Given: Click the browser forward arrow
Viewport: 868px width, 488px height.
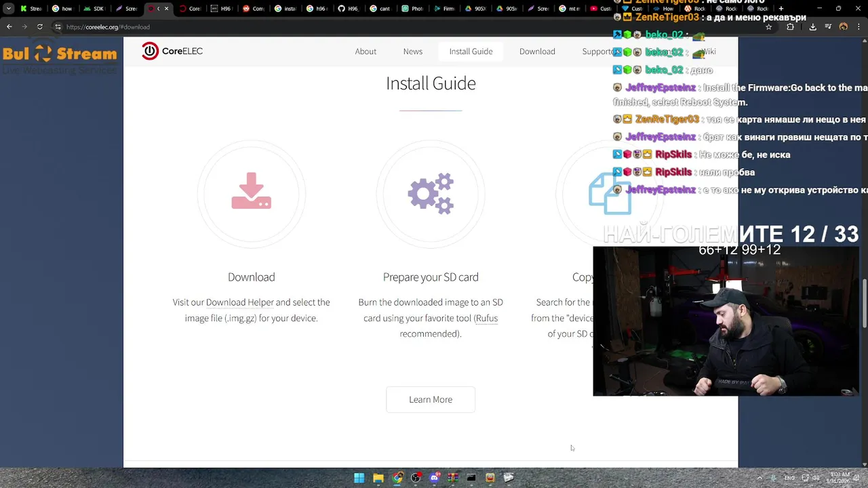Looking at the screenshot, I should 24,27.
